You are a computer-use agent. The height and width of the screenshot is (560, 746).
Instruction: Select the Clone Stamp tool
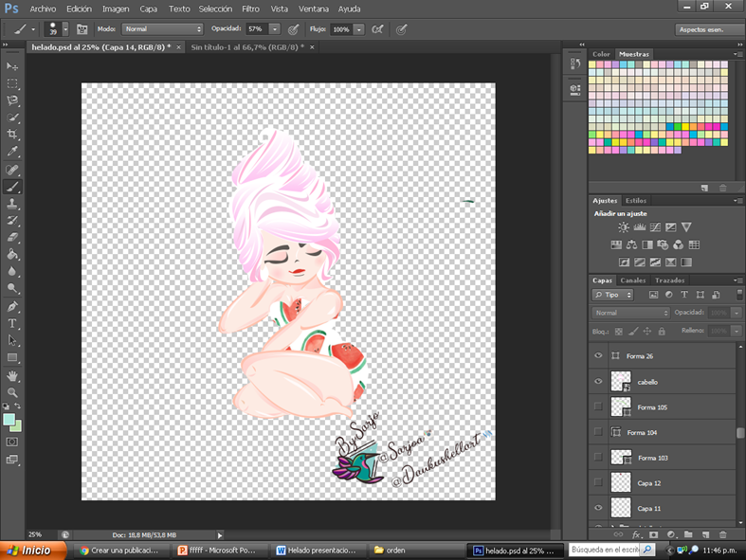click(x=12, y=203)
